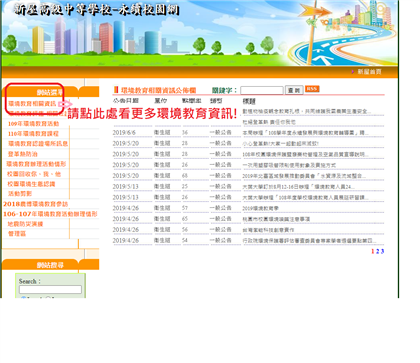Image resolution: width=420 pixels, height=363 pixels.
Task: Click the 查詢 search button
Action: [x=294, y=90]
